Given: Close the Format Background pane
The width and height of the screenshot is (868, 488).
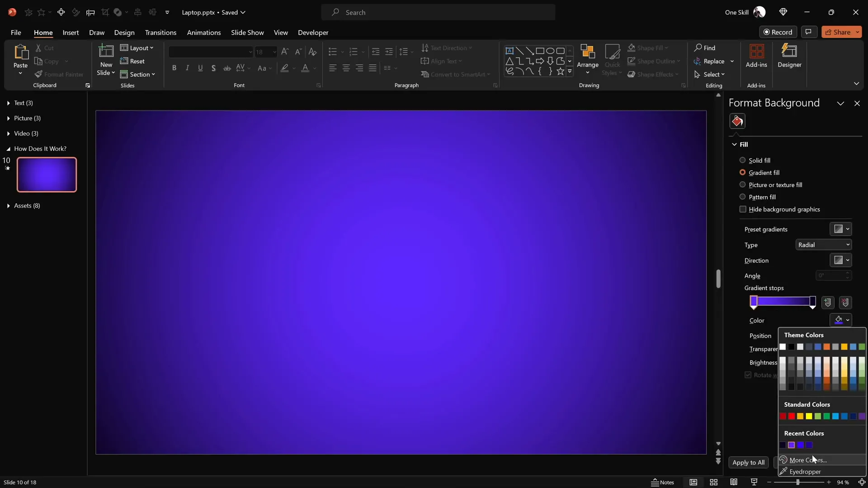Looking at the screenshot, I should click(857, 103).
